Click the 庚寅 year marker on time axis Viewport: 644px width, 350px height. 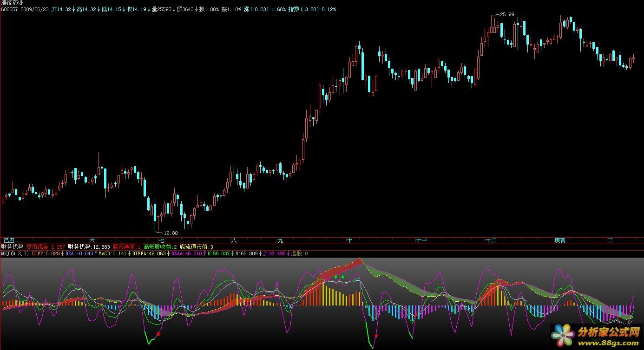[x=560, y=240]
